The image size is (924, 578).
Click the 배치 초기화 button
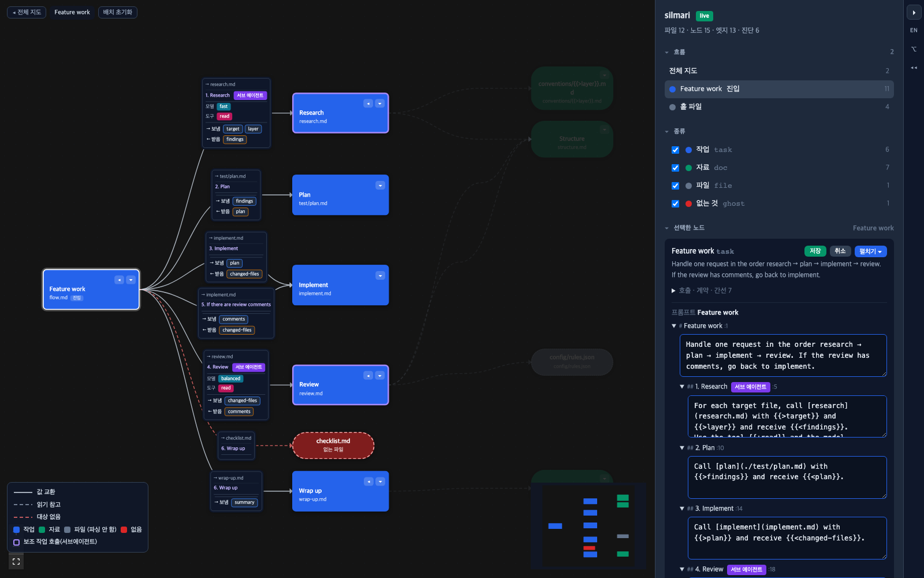pyautogui.click(x=118, y=12)
